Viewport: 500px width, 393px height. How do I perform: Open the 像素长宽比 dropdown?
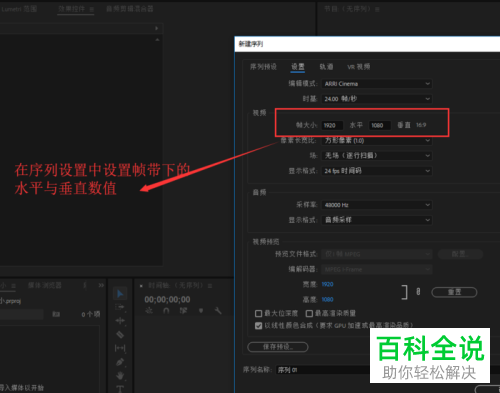click(377, 140)
